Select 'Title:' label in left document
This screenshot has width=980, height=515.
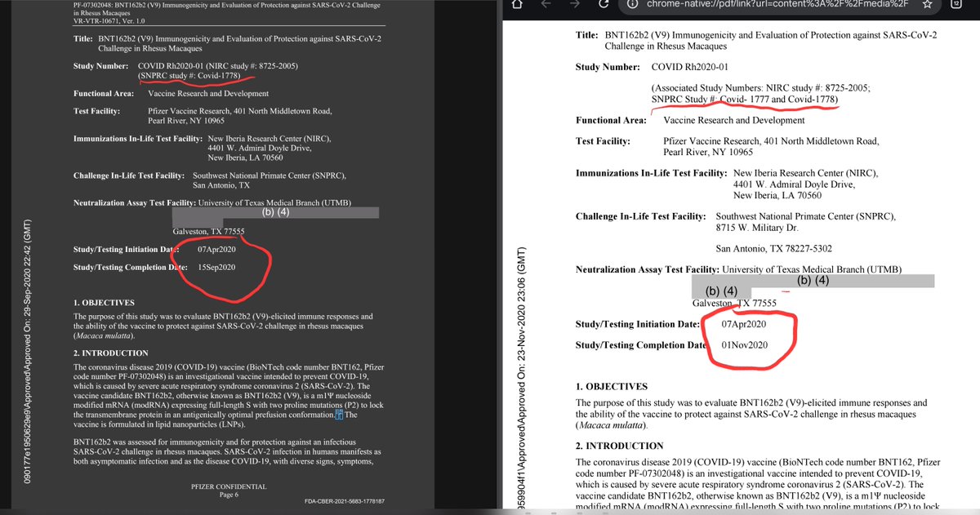pos(85,40)
